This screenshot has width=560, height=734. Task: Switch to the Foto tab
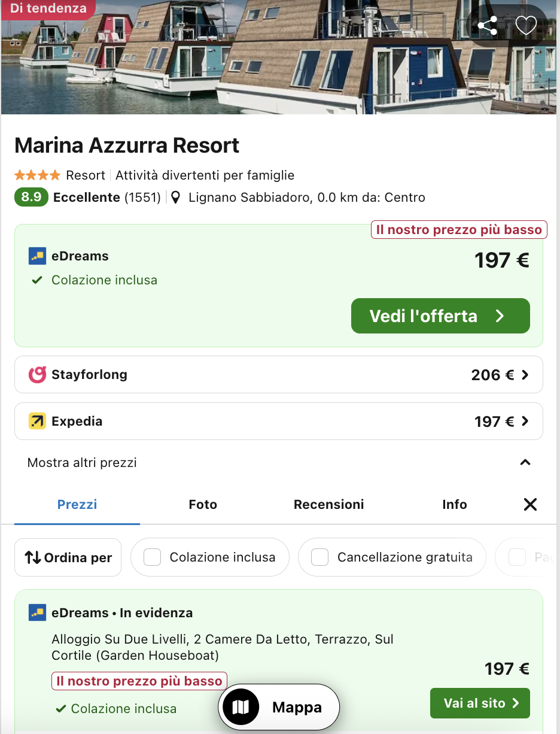pyautogui.click(x=203, y=505)
